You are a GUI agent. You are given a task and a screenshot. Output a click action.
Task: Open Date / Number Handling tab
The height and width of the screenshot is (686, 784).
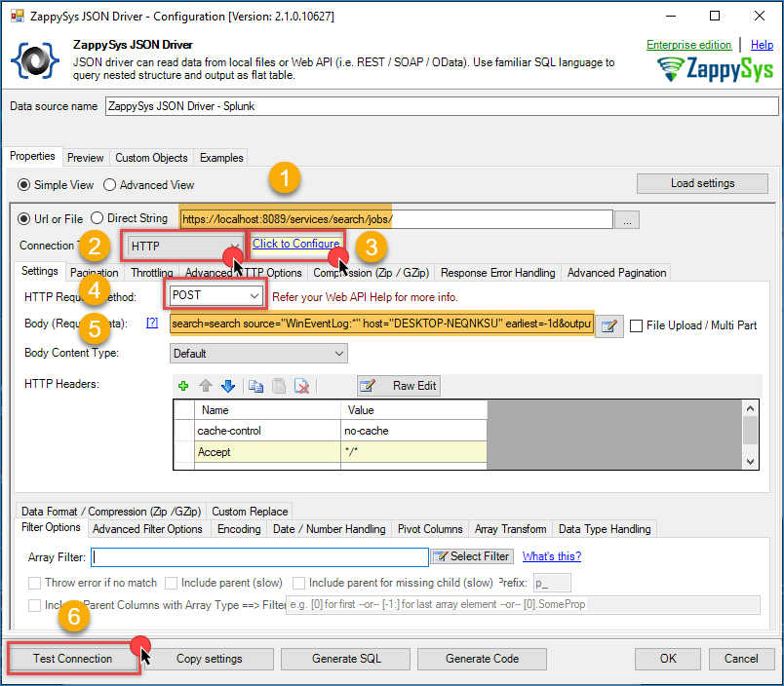click(329, 528)
